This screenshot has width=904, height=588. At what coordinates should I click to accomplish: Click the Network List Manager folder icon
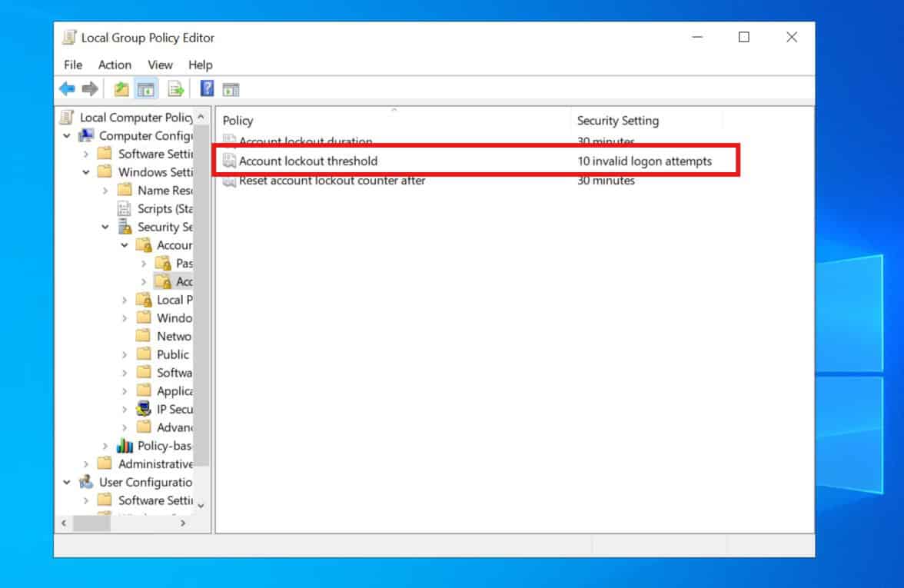pyautogui.click(x=144, y=336)
